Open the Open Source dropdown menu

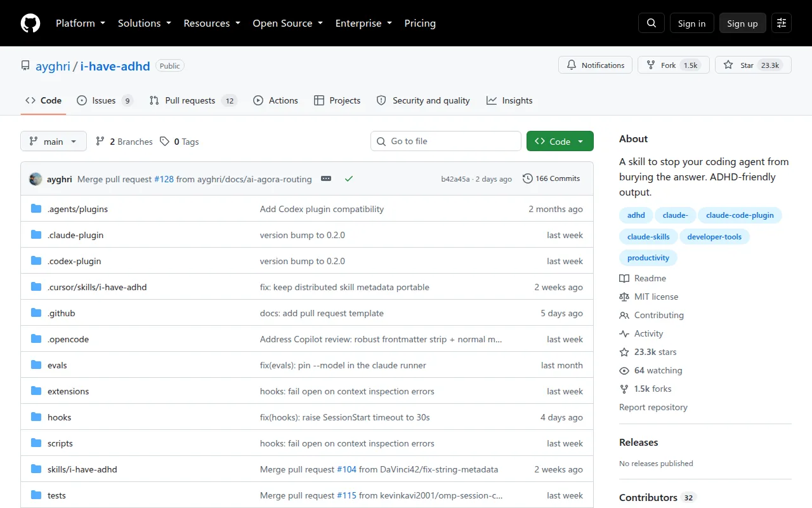[288, 23]
